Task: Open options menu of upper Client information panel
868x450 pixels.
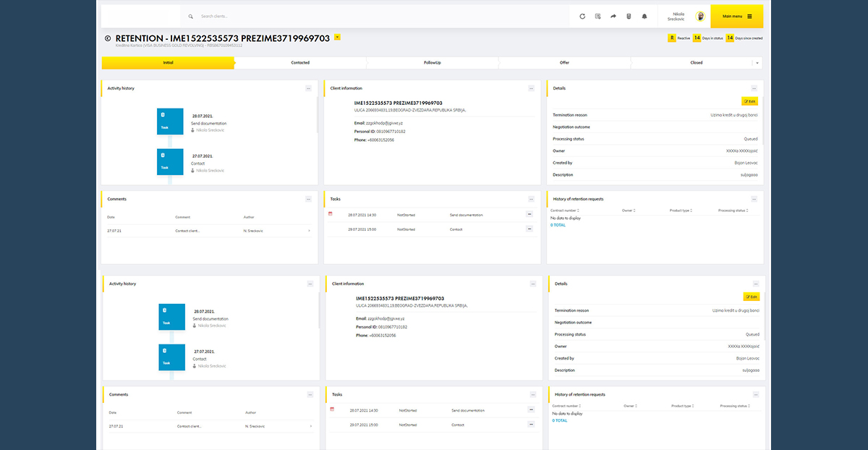Action: click(532, 88)
